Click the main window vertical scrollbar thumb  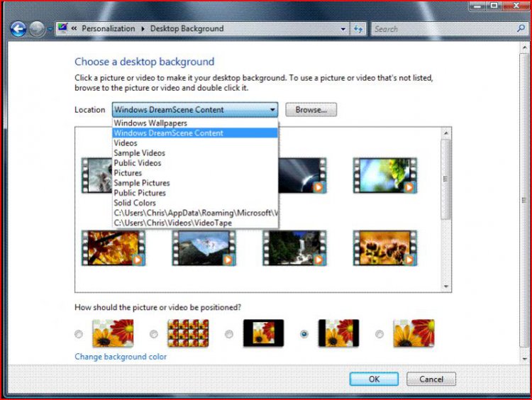tap(524, 200)
